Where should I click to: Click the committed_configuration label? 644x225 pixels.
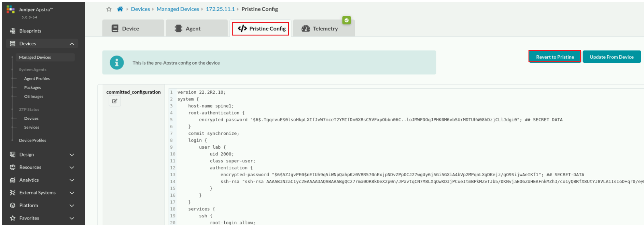pyautogui.click(x=133, y=92)
